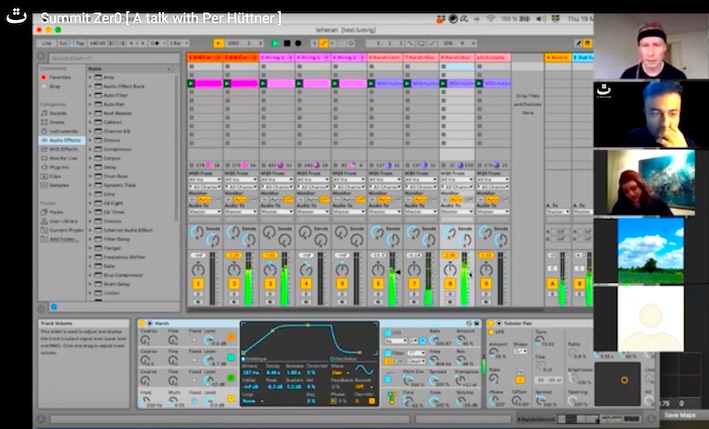Launch the MIDI clip in track 6
The image size is (709, 429).
(371, 84)
